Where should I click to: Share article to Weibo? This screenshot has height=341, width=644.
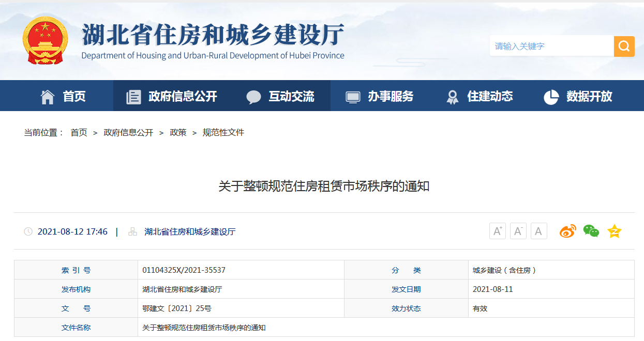567,231
